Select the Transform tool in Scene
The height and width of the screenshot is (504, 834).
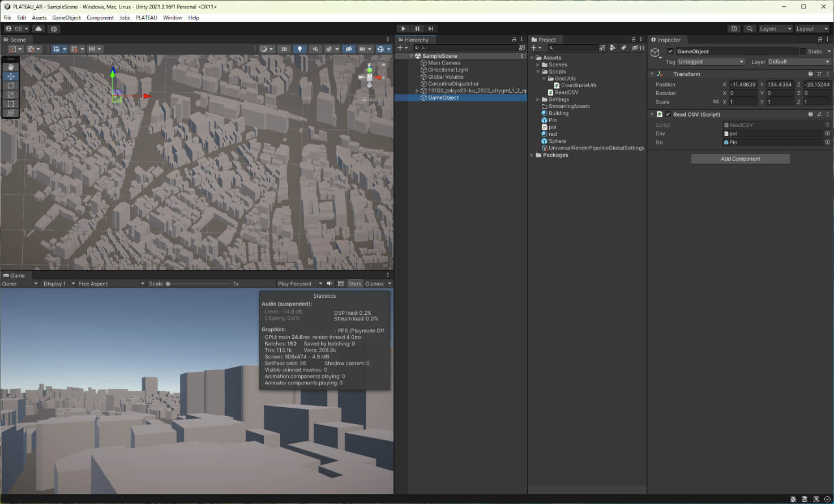tap(11, 113)
